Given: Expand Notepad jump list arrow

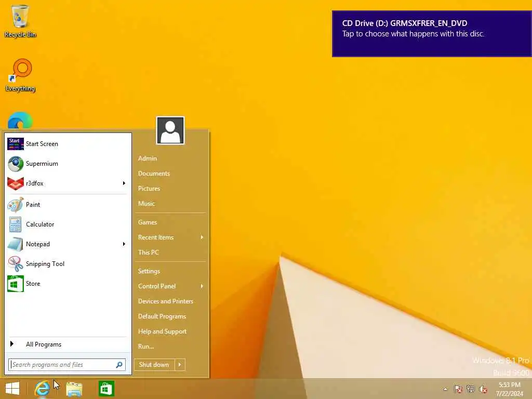Looking at the screenshot, I should click(x=124, y=244).
